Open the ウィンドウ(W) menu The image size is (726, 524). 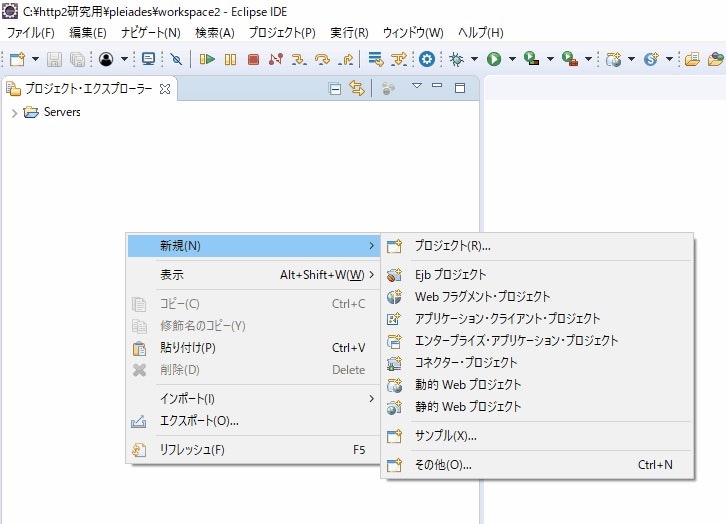tap(413, 32)
